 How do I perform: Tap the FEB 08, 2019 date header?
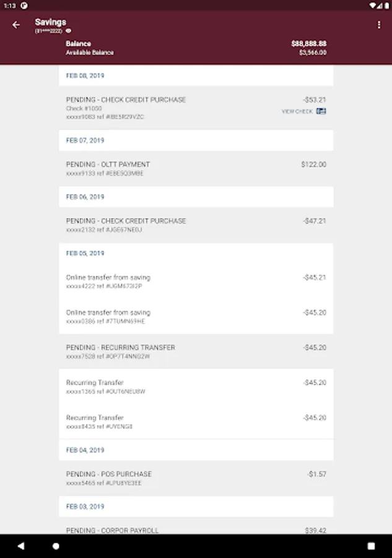coord(85,76)
